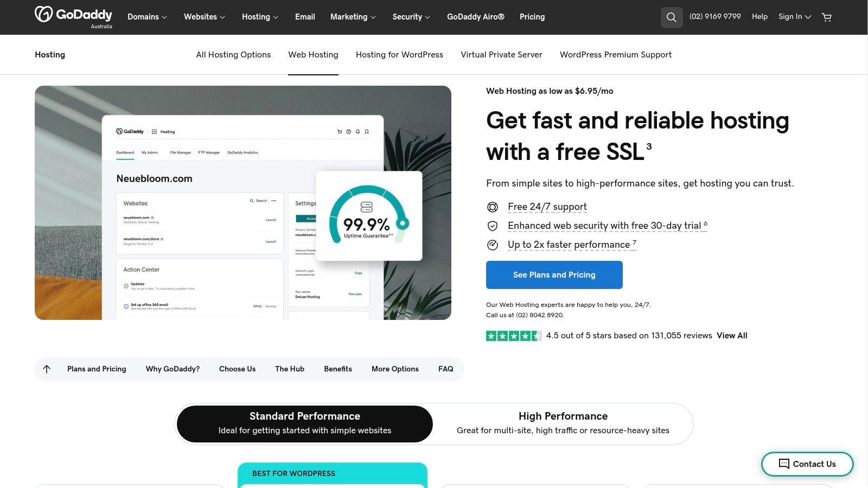Click the Contact Us chat button

click(x=807, y=464)
